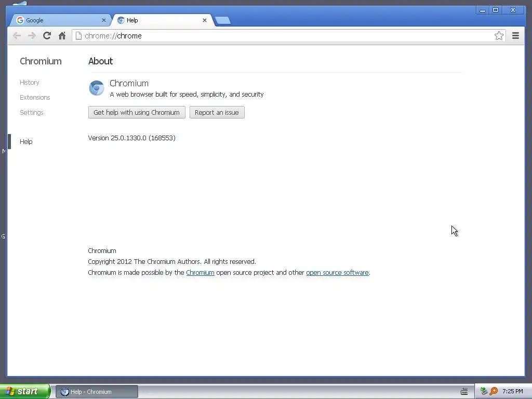The image size is (532, 399).
Task: Open the Windows Start menu
Action: click(x=25, y=391)
